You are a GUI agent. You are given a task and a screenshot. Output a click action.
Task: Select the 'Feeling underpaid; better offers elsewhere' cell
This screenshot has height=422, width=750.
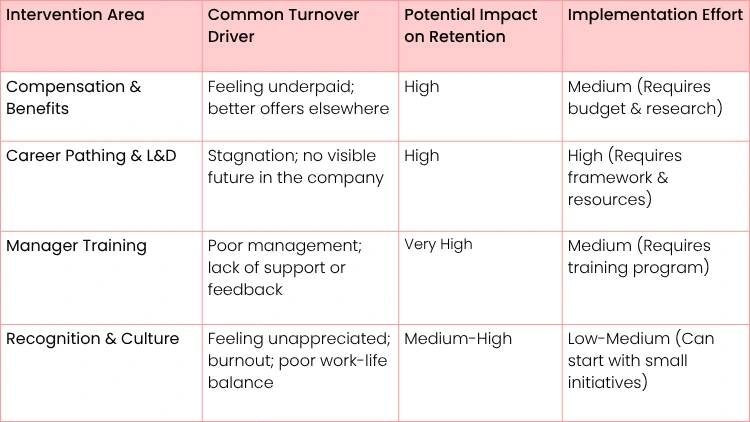[298, 97]
